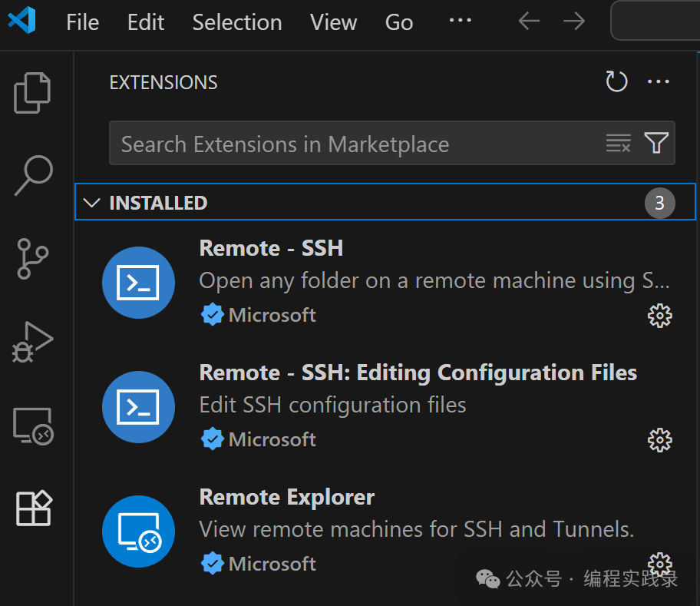The height and width of the screenshot is (606, 700).
Task: Open the Filter Extensions funnel icon
Action: 655,143
